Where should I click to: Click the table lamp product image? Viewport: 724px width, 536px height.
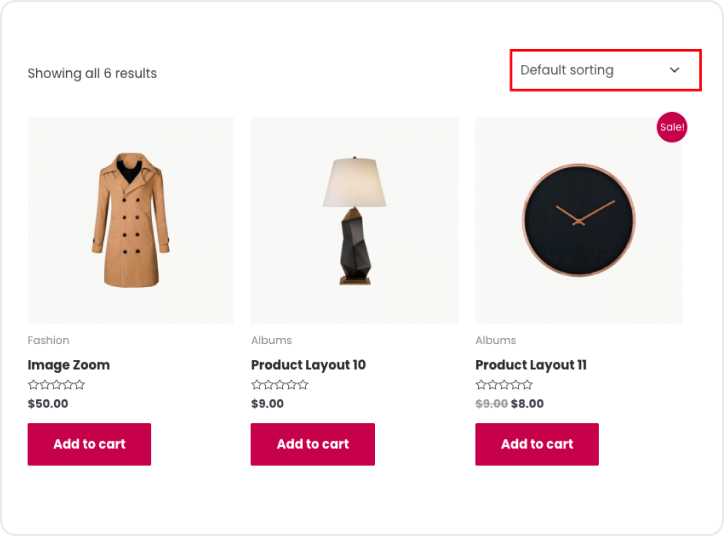[354, 220]
